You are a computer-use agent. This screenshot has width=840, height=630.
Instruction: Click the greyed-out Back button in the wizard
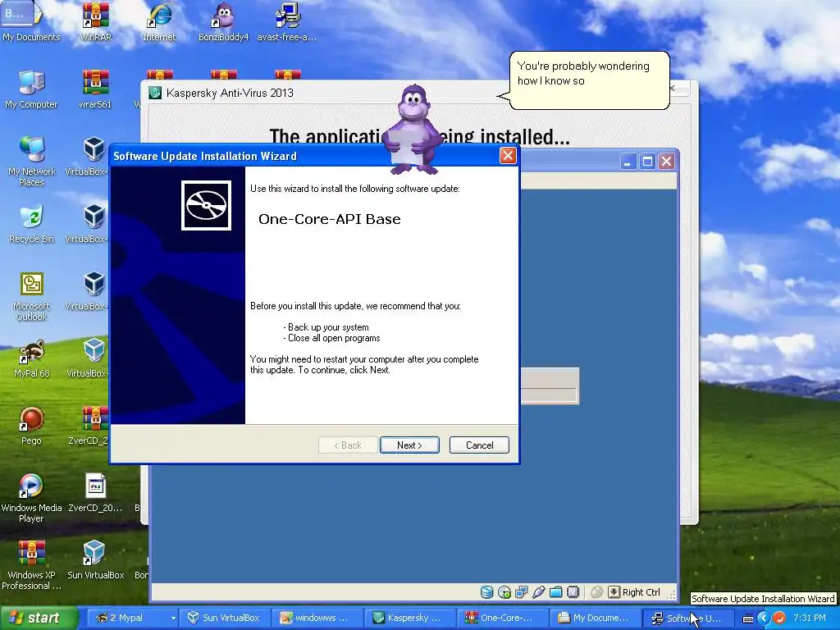click(348, 445)
